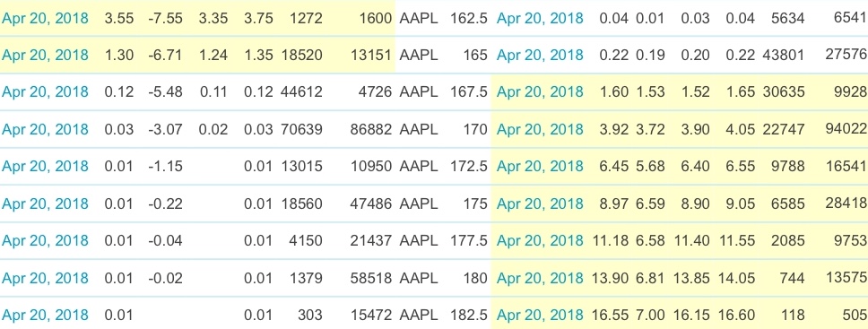
Task: Open the put Apr 20, 2018 link at strike 180
Action: (540, 278)
